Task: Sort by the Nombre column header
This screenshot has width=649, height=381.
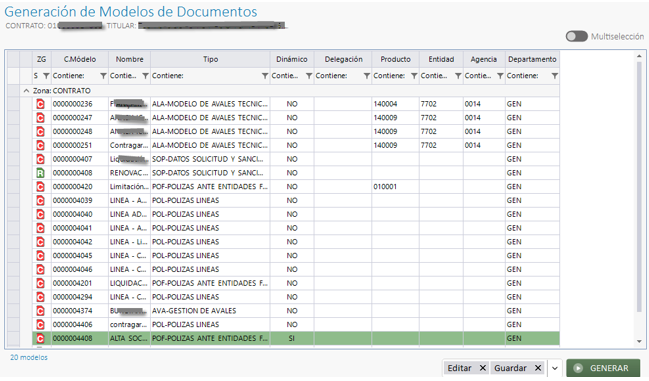Action: pos(129,59)
